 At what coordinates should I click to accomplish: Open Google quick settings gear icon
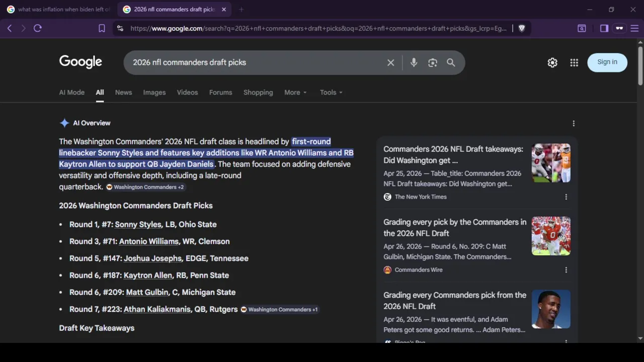tap(552, 62)
